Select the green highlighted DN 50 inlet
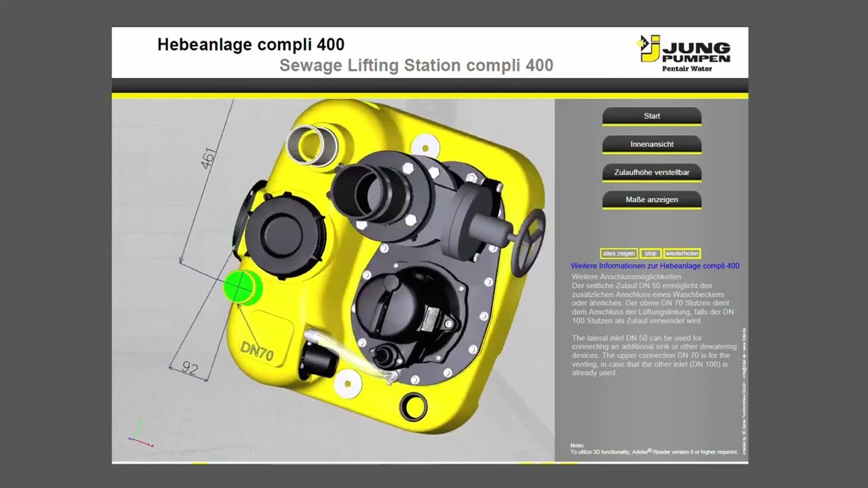Image resolution: width=868 pixels, height=488 pixels. tap(242, 287)
